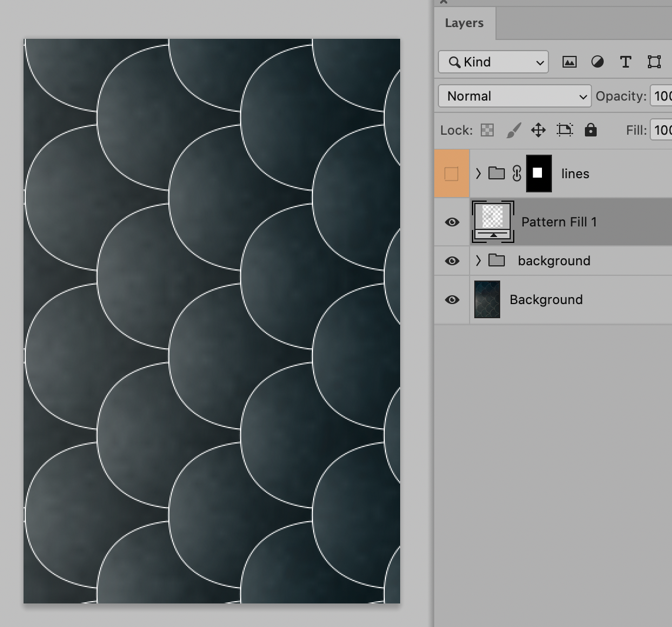Lock layer position with the move icon
Viewport: 672px width, 627px height.
click(x=538, y=130)
